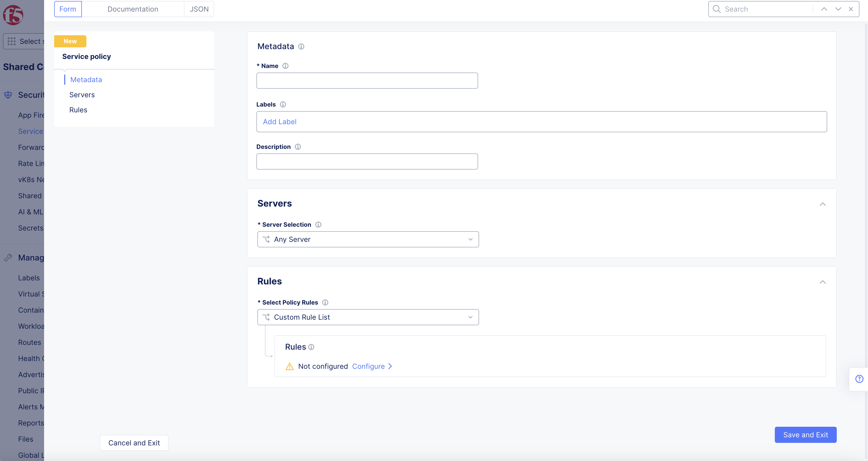868x461 pixels.
Task: Click Server Selection info icon
Action: (318, 225)
